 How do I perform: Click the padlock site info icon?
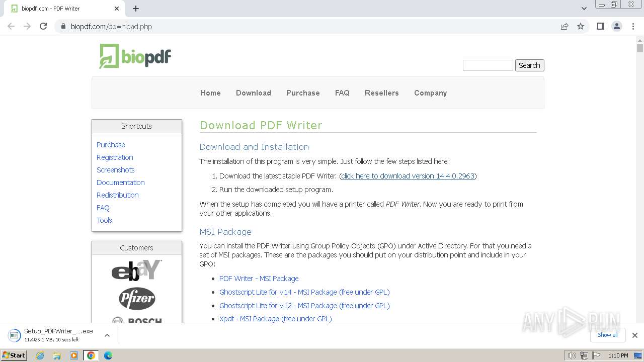click(63, 27)
